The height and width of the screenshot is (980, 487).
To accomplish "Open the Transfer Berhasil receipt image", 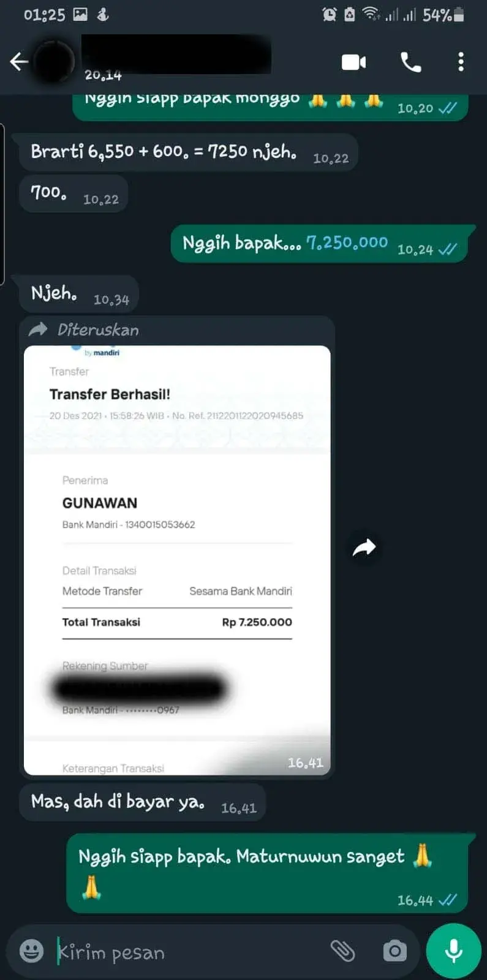I will (177, 560).
